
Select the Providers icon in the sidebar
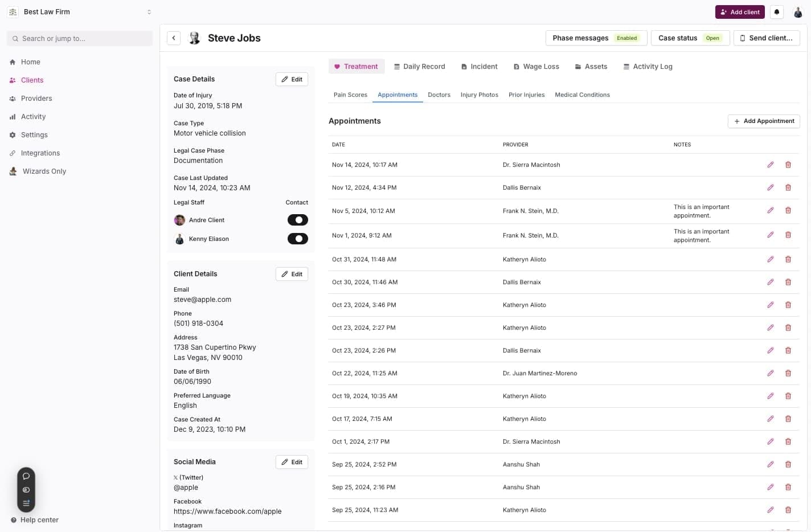coord(13,98)
